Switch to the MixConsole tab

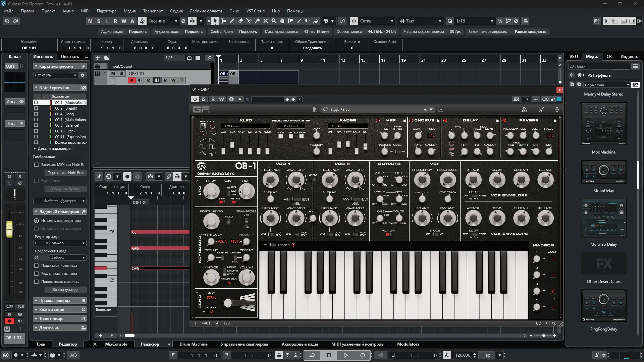[116, 344]
